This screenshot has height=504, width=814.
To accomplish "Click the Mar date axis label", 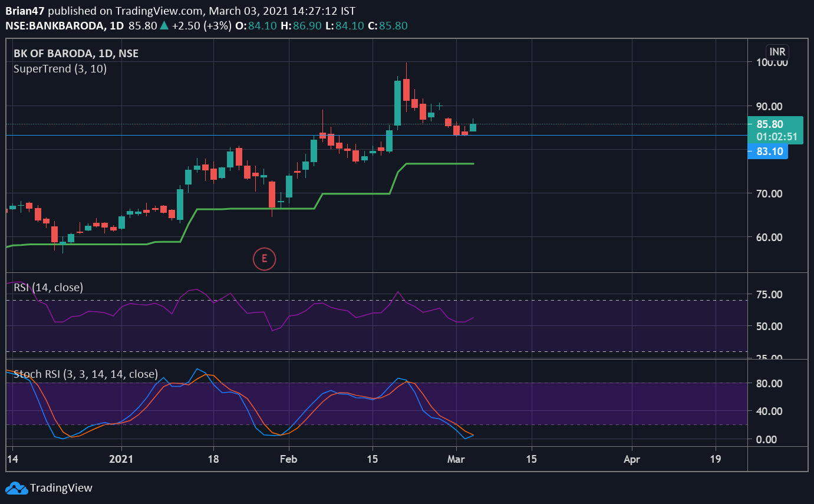I will pos(457,459).
